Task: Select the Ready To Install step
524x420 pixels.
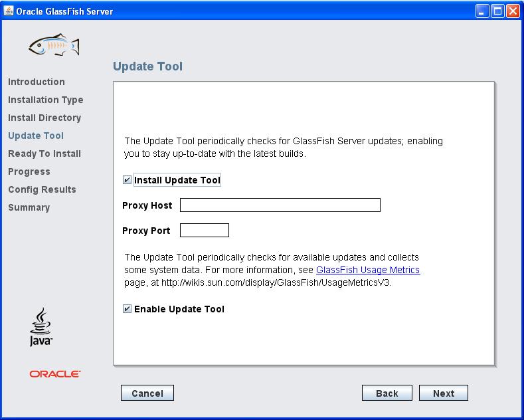Action: (x=44, y=154)
